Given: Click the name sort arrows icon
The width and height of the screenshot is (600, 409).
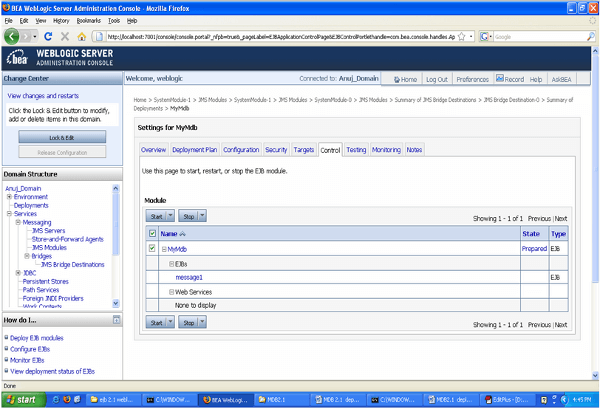Looking at the screenshot, I should click(x=183, y=234).
